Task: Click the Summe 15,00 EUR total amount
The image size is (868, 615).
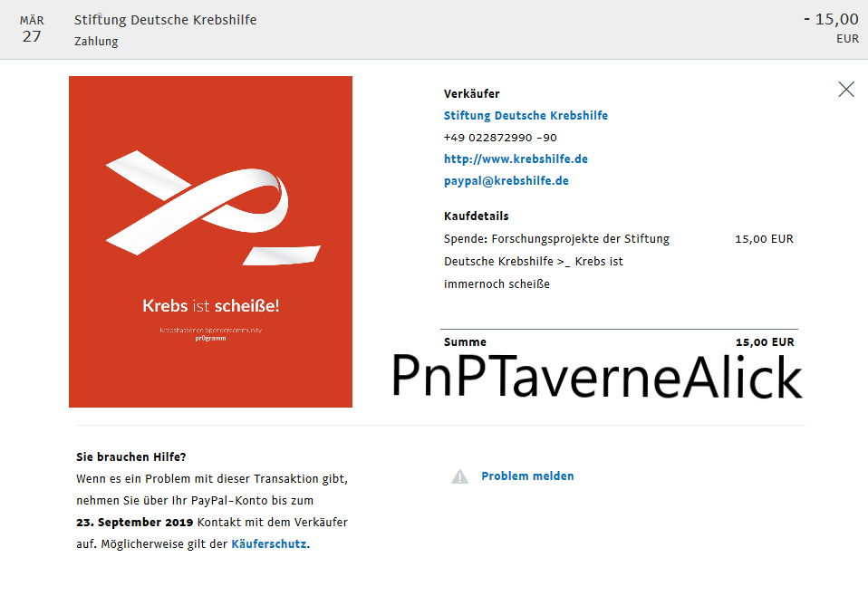Action: coord(765,342)
